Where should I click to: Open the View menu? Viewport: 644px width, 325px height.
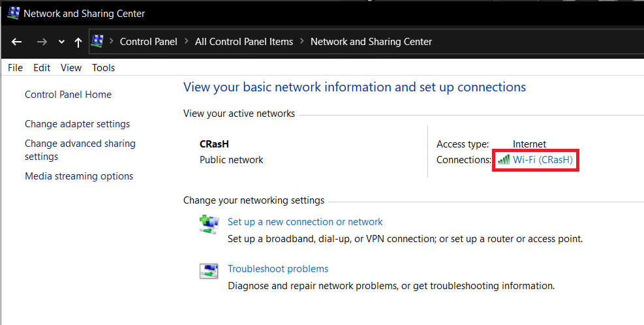click(x=70, y=68)
